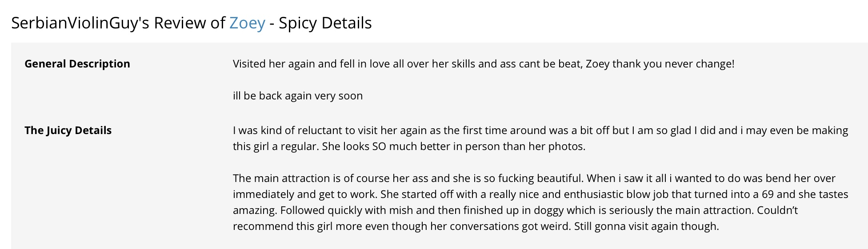This screenshot has height=249, width=868.
Task: Select The Juicy Details label
Action: (x=68, y=130)
